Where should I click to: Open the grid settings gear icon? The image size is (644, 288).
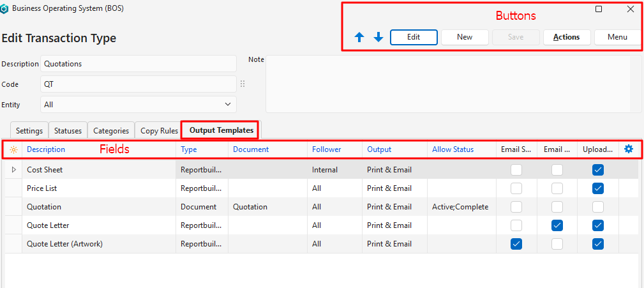tap(629, 149)
